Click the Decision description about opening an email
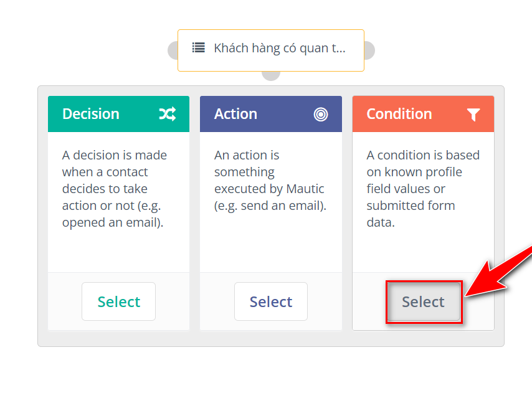 tap(115, 189)
